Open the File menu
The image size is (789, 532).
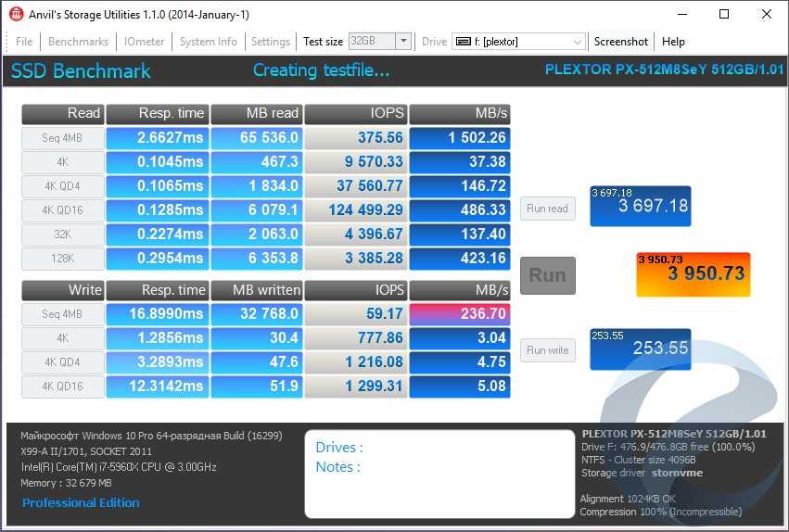click(24, 42)
